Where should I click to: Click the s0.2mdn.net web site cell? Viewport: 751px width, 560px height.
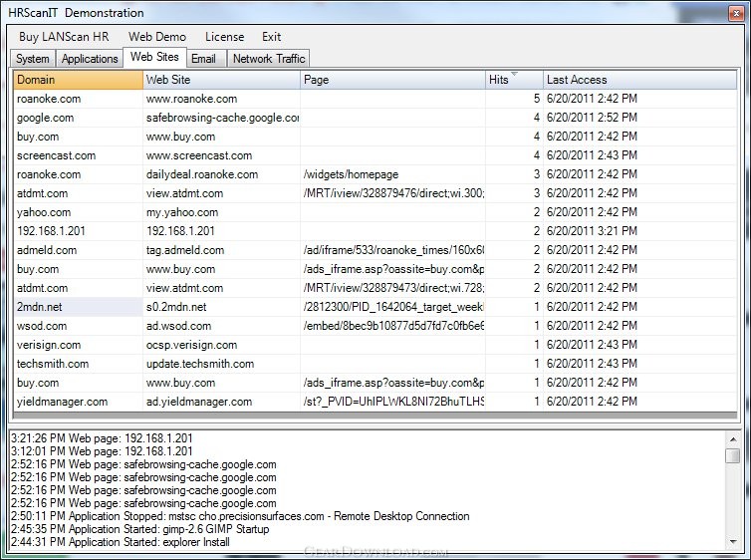click(x=221, y=307)
